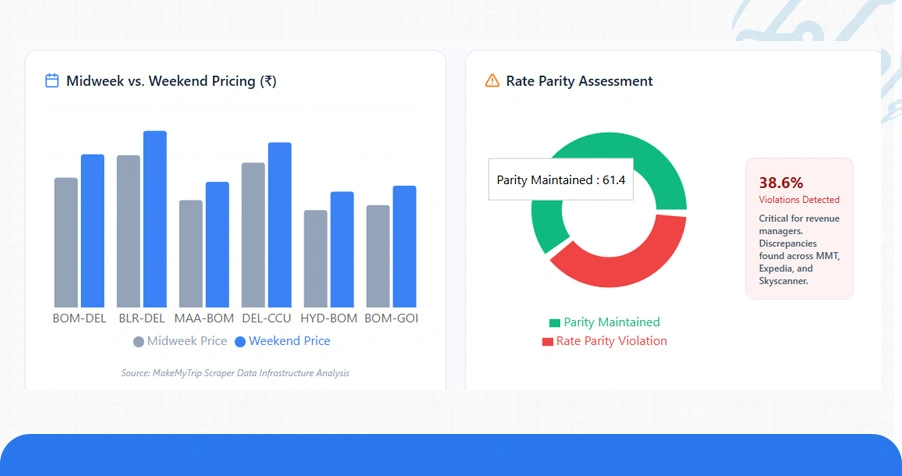This screenshot has width=902, height=476.
Task: Toggle the Rate Parity Violation legend swatch
Action: 547,342
